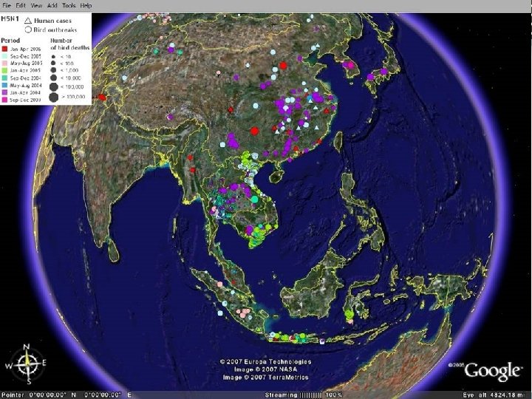This screenshot has width=532, height=399.
Task: Select the green Jan-Apr 2005 legend swatch
Action: (x=4, y=70)
